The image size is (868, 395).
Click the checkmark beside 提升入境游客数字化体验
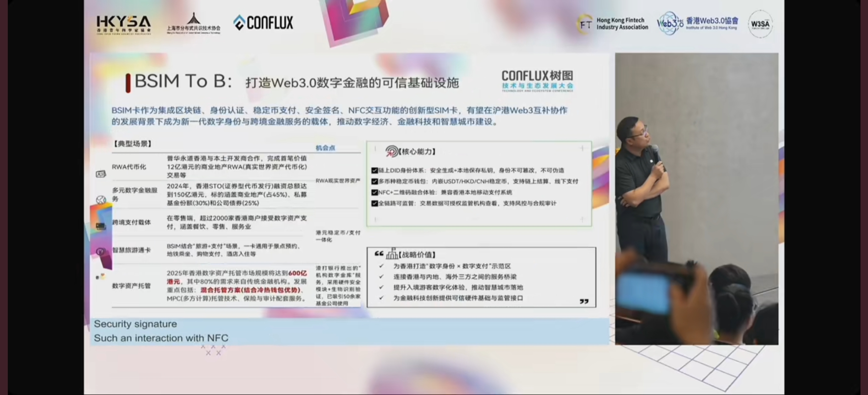point(381,287)
